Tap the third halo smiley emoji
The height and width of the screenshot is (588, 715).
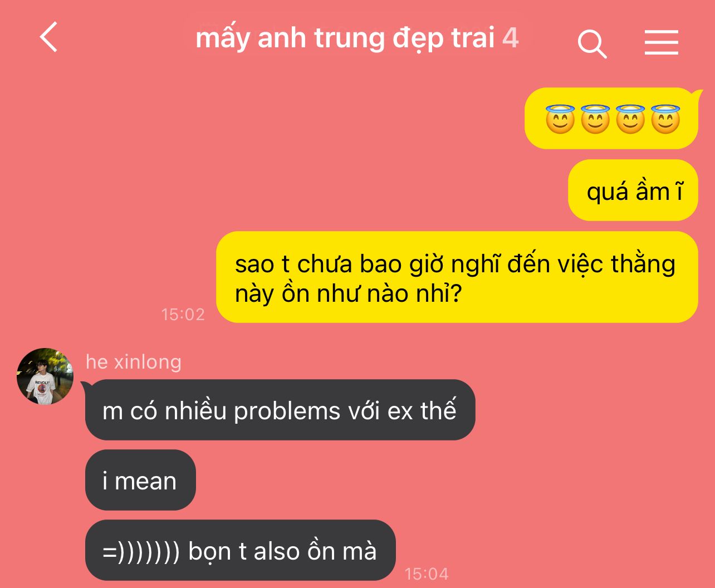[630, 119]
